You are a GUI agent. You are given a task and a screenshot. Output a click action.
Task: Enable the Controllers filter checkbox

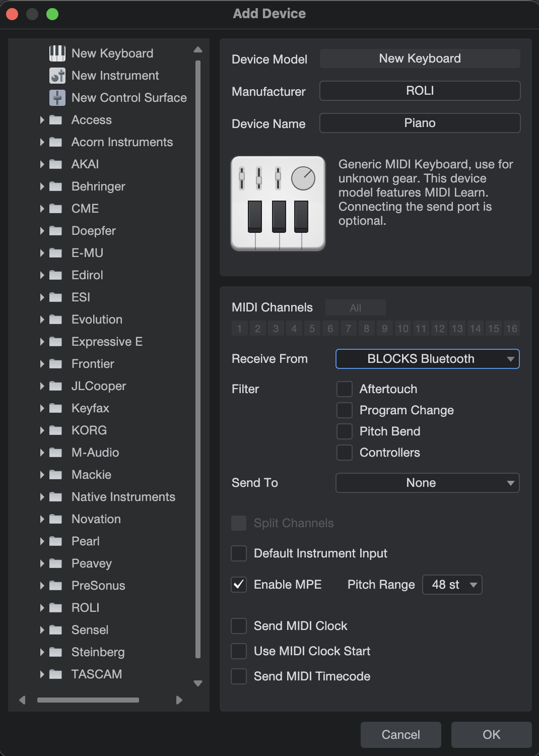pyautogui.click(x=345, y=453)
